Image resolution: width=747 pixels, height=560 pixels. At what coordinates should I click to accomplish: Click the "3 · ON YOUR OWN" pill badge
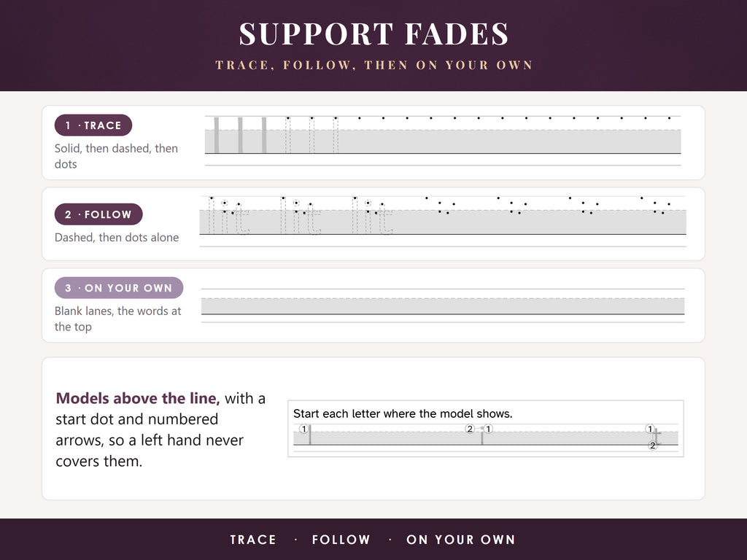pyautogui.click(x=119, y=287)
